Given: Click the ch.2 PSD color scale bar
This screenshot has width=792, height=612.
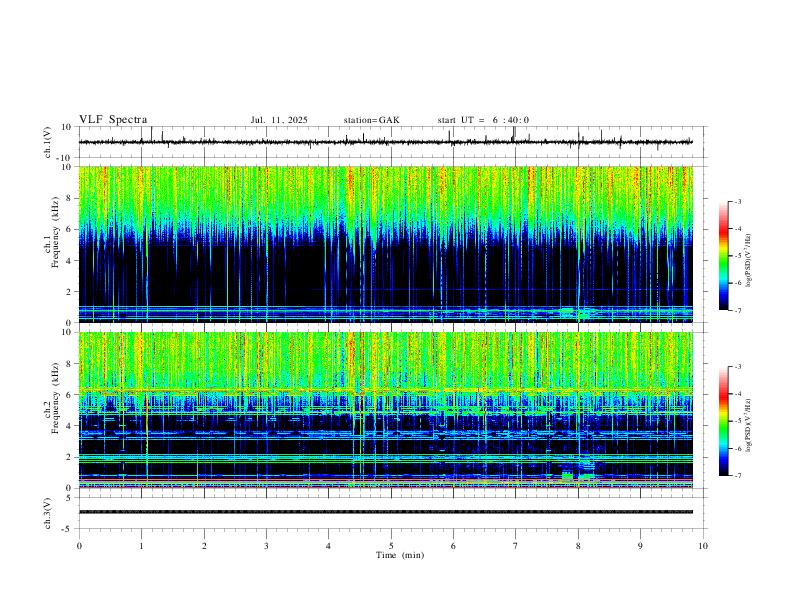Looking at the screenshot, I should tap(724, 421).
